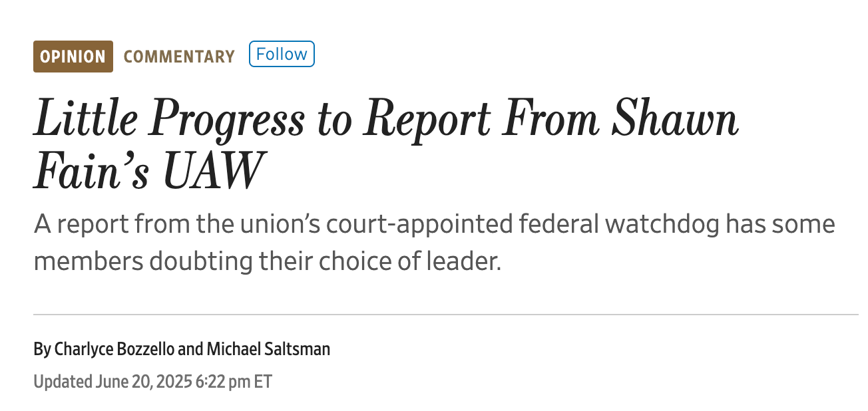Click the Updated June 20 timestamp
Screen dimensions: 868x411
pyautogui.click(x=153, y=381)
